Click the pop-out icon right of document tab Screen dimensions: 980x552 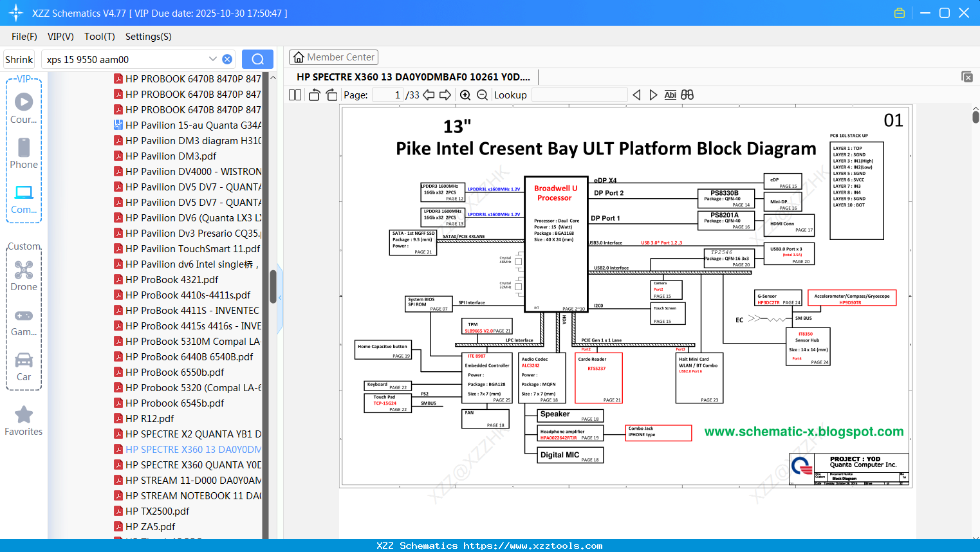[x=967, y=77]
